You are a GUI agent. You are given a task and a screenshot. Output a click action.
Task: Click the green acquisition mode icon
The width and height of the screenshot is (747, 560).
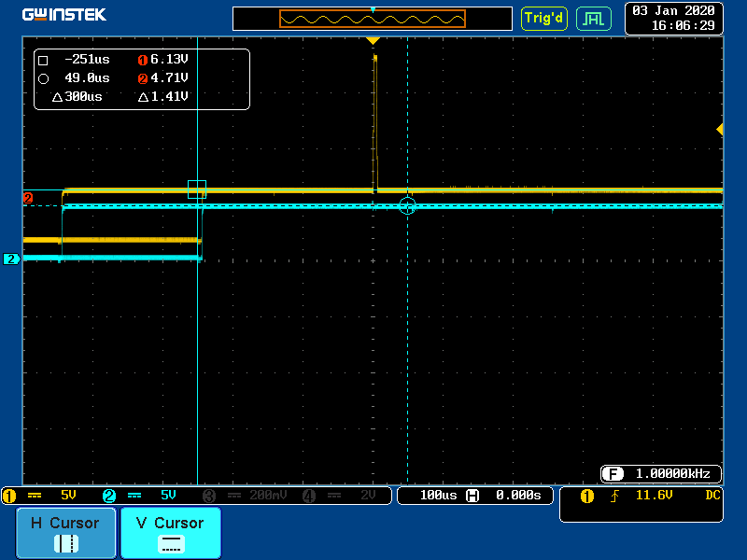point(593,18)
